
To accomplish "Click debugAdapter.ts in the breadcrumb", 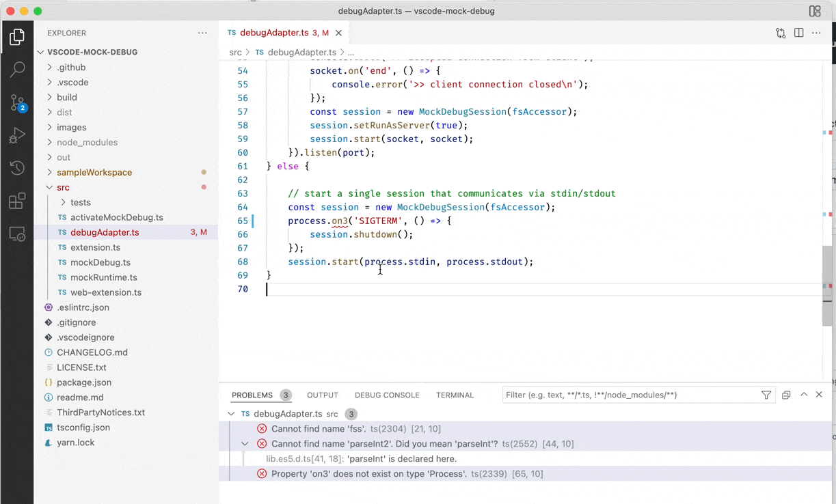I will [301, 52].
